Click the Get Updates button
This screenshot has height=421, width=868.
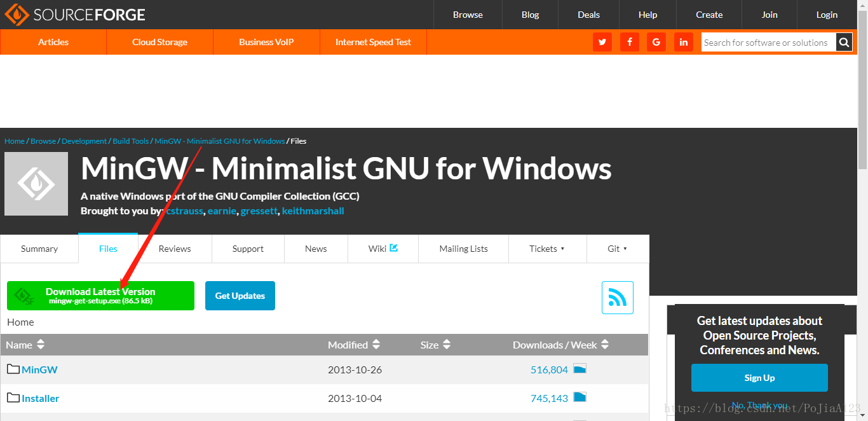coord(240,296)
